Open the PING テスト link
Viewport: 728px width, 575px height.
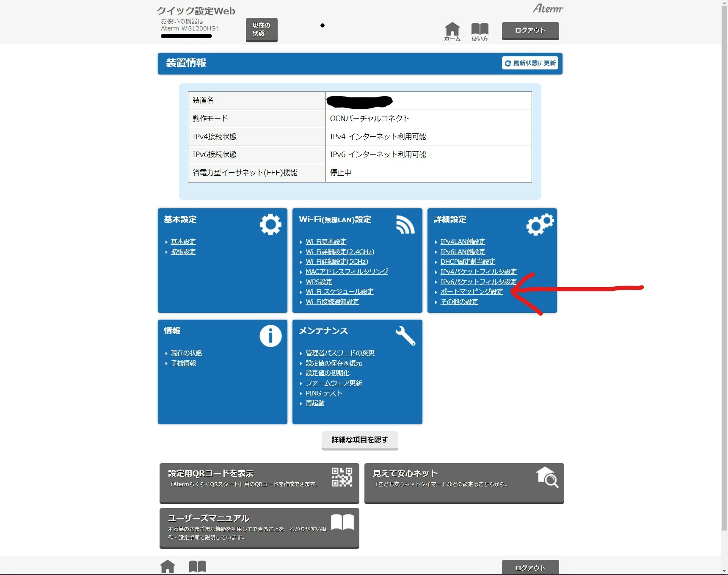324,393
